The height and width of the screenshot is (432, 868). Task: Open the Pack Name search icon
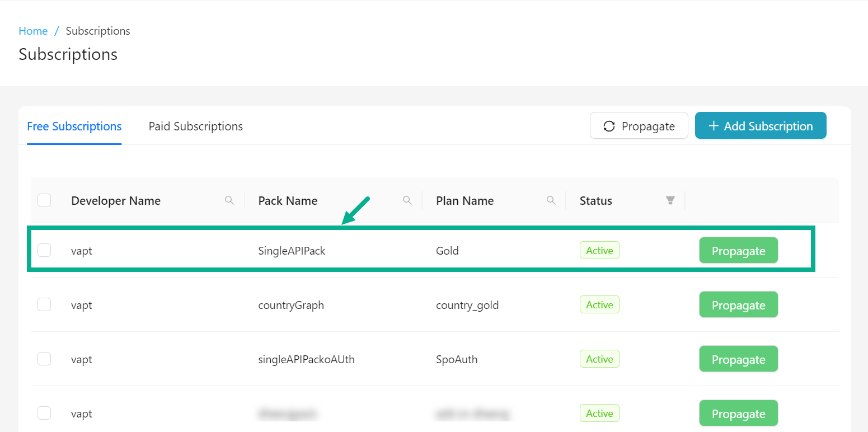[x=407, y=200]
